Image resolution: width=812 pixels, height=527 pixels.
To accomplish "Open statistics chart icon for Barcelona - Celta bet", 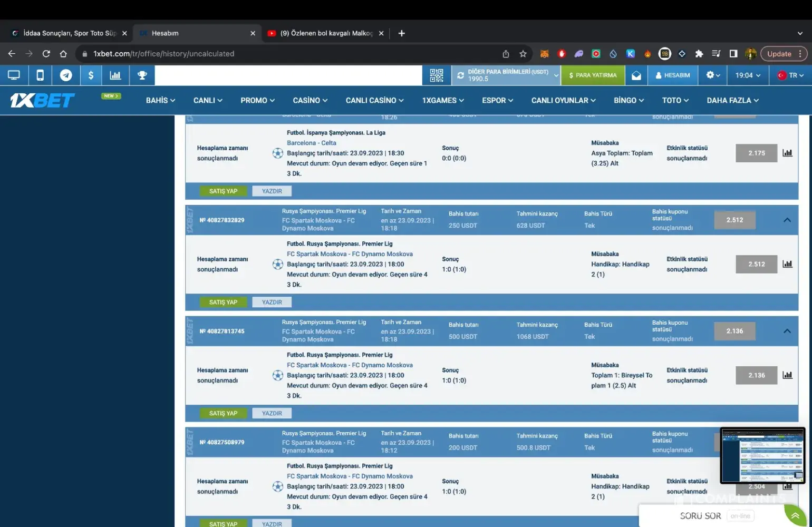I will (787, 153).
